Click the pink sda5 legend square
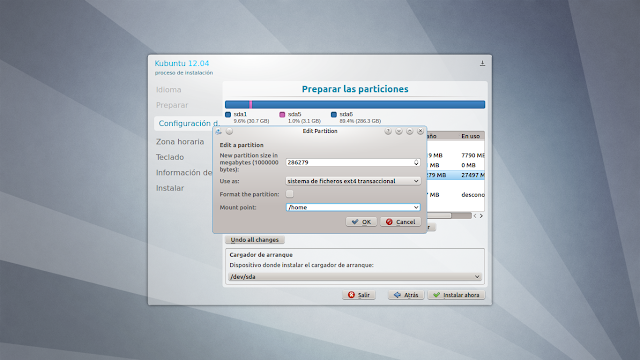Screen dimensions: 640x360 pyautogui.click(x=282, y=115)
